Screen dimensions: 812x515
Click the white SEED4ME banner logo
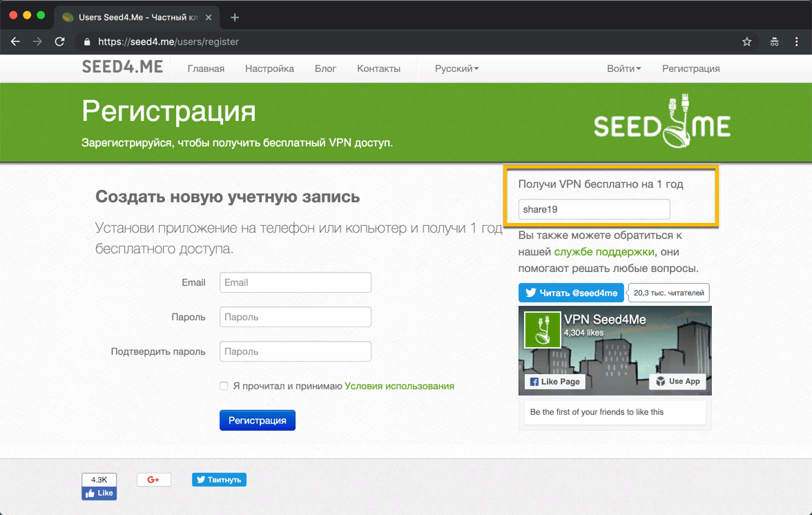[x=661, y=122]
